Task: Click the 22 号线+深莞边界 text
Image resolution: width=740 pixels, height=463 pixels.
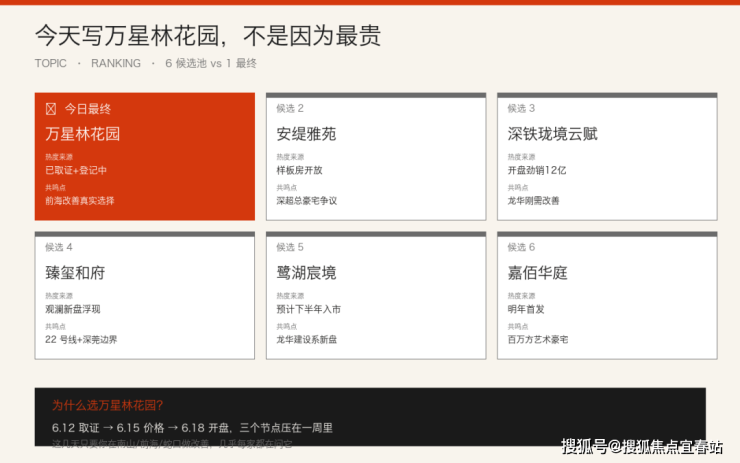Action: pos(81,339)
